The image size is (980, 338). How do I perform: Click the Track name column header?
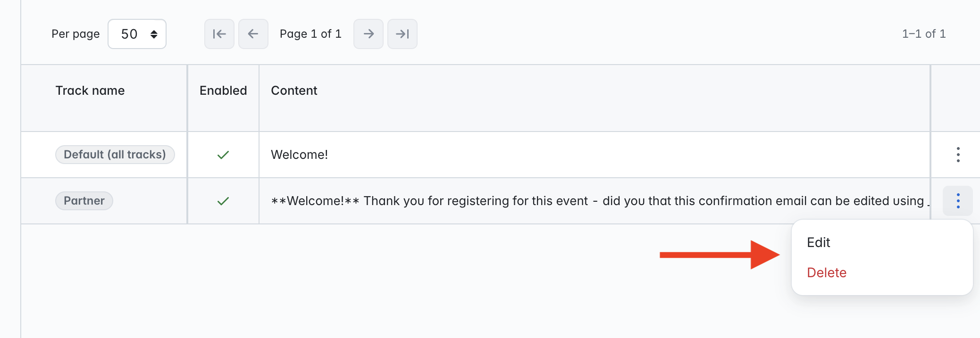[90, 91]
